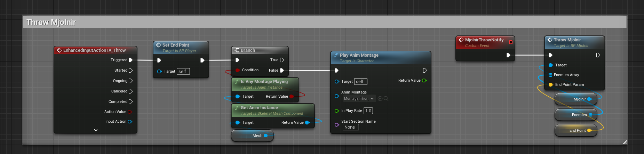This screenshot has height=154, width=644.
Task: Click the Canceled execution pin
Action: 131,91
